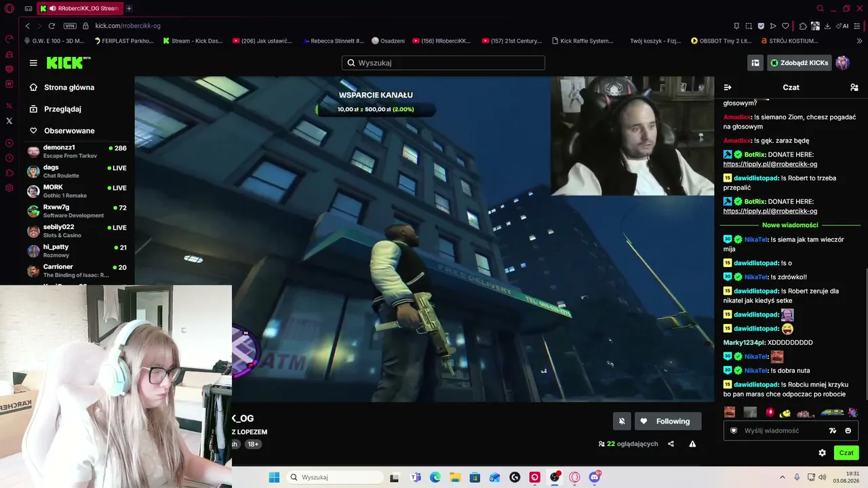Show hidden system tray icons

pos(782,477)
